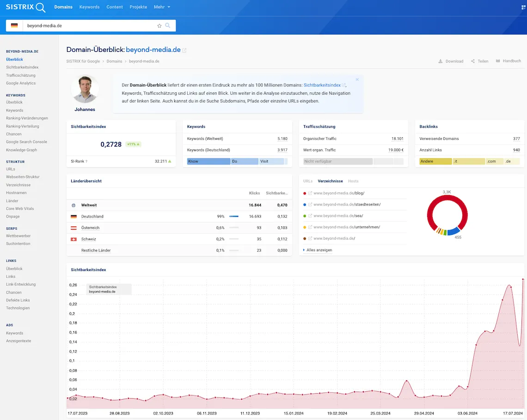Image resolution: width=527 pixels, height=420 pixels.
Task: Switch to the Hosts tab
Action: (353, 181)
